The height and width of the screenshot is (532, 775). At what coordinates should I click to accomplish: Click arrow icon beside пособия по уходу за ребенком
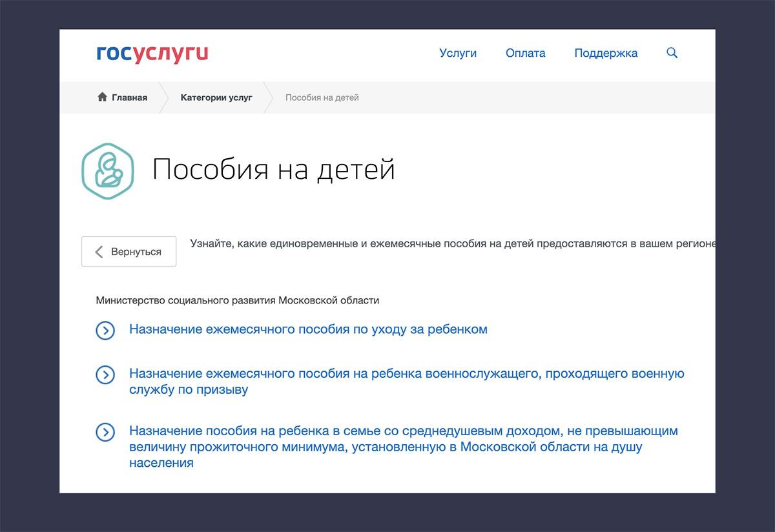click(x=105, y=331)
